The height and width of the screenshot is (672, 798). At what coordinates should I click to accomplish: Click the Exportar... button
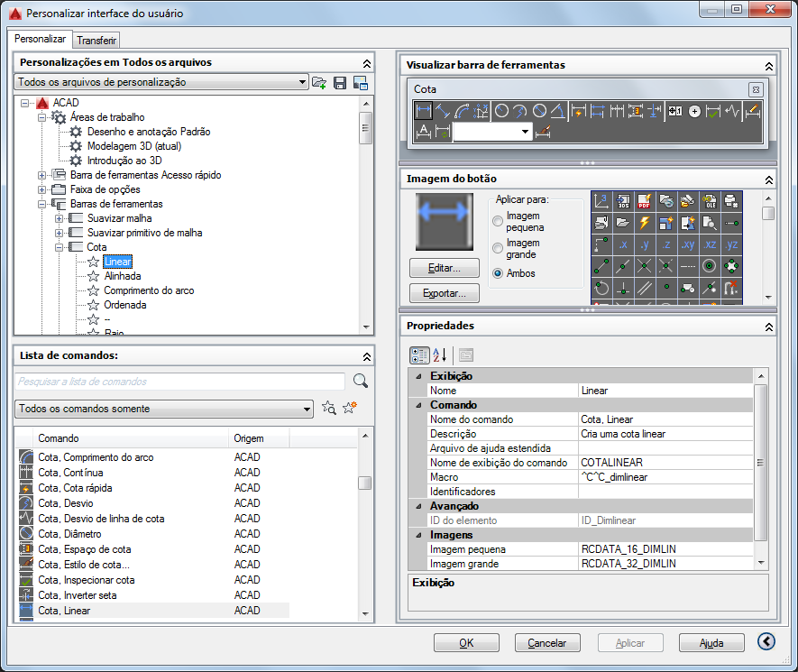[x=445, y=293]
